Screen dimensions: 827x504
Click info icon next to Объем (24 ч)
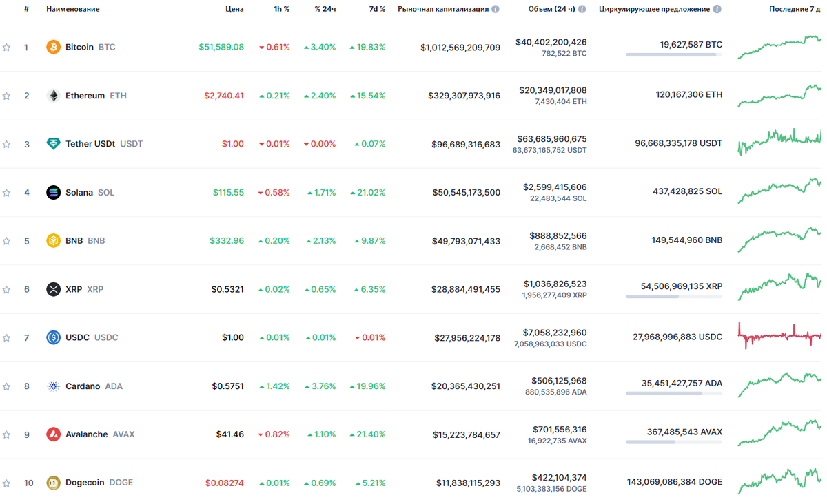pyautogui.click(x=582, y=9)
